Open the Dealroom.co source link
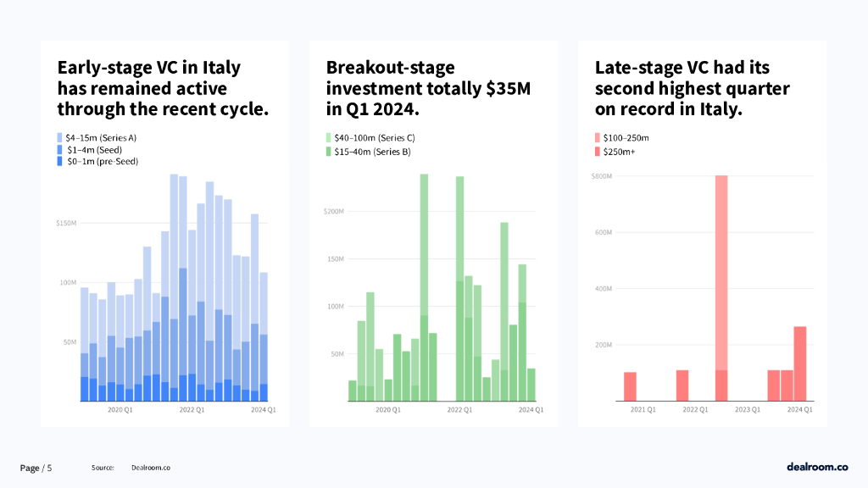The height and width of the screenshot is (488, 868). 151,468
